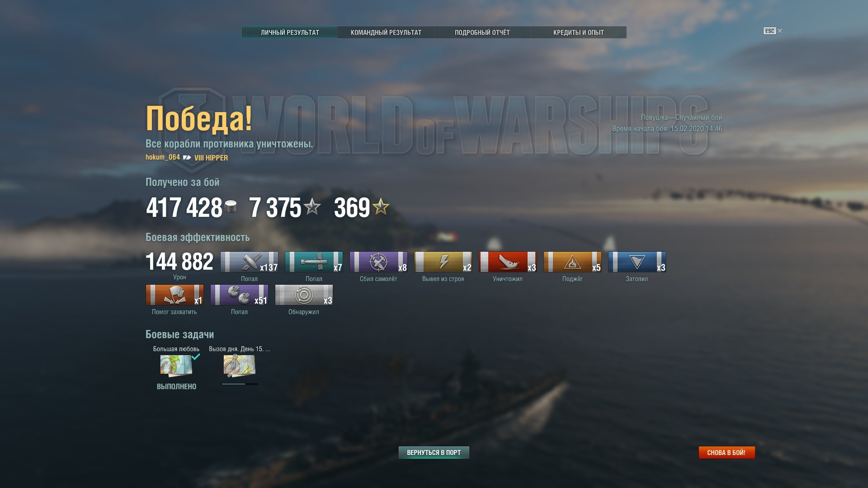Select the destroyed ships ribbon x3
The width and height of the screenshot is (868, 488).
[508, 262]
